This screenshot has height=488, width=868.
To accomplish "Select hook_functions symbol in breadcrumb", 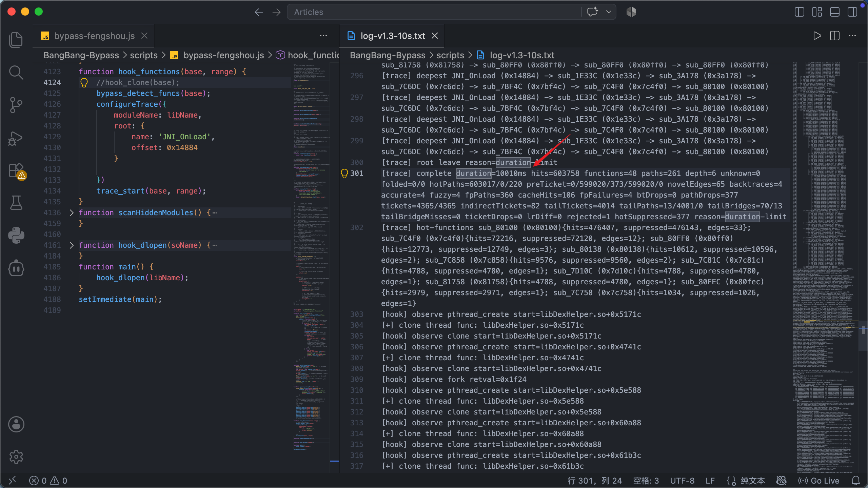I will point(308,55).
